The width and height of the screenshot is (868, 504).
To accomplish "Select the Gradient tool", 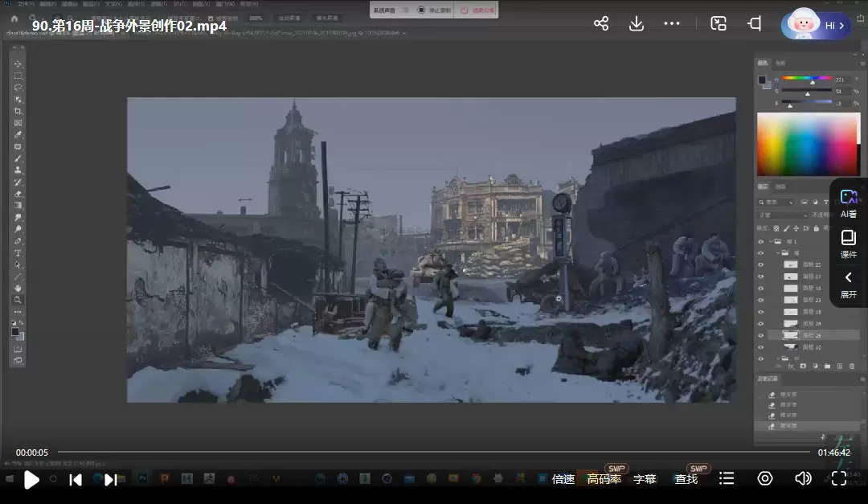I will click(x=18, y=206).
